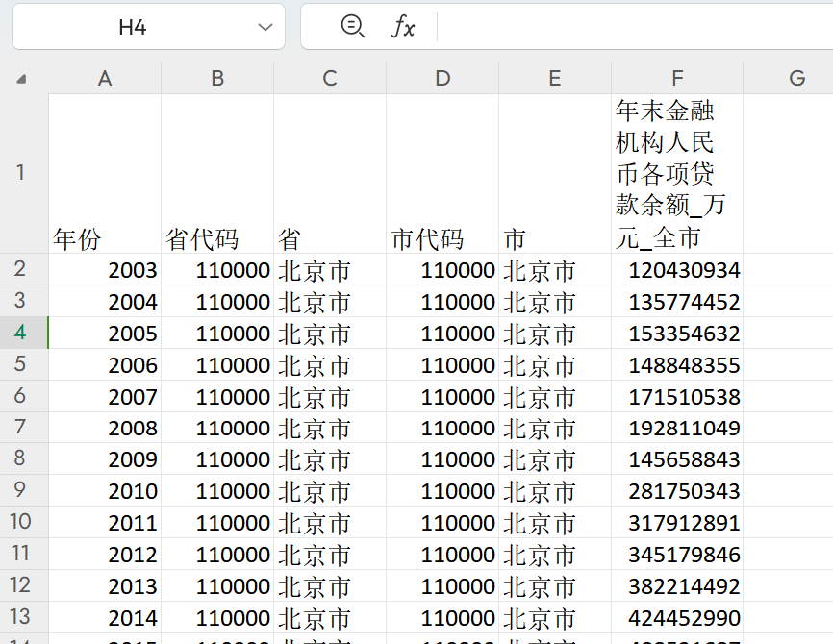Select the cell containing year 2009
This screenshot has height=644, width=833.
(x=105, y=459)
